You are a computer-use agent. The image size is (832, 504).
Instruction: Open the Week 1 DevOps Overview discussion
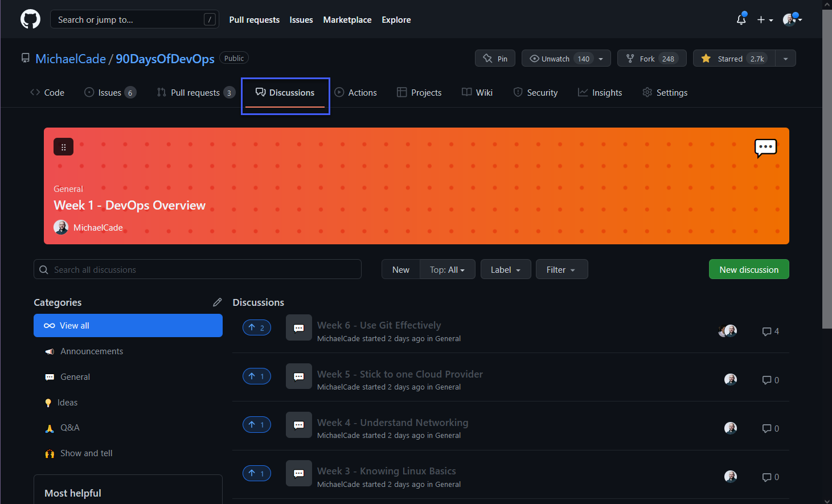[x=129, y=205]
